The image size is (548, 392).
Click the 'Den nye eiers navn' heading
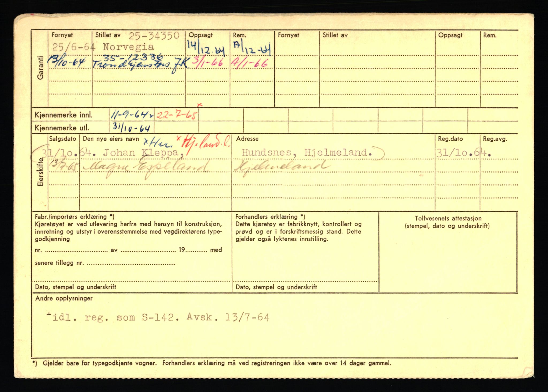coord(111,139)
